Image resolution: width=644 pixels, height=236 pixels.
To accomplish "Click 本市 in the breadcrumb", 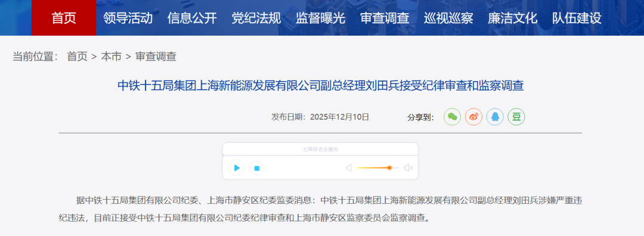I will click(112, 57).
